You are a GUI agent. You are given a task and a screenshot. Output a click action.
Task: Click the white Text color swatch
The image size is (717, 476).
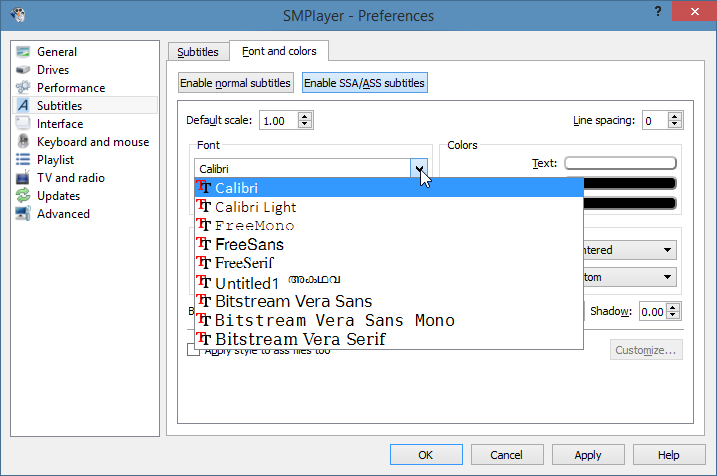click(620, 163)
